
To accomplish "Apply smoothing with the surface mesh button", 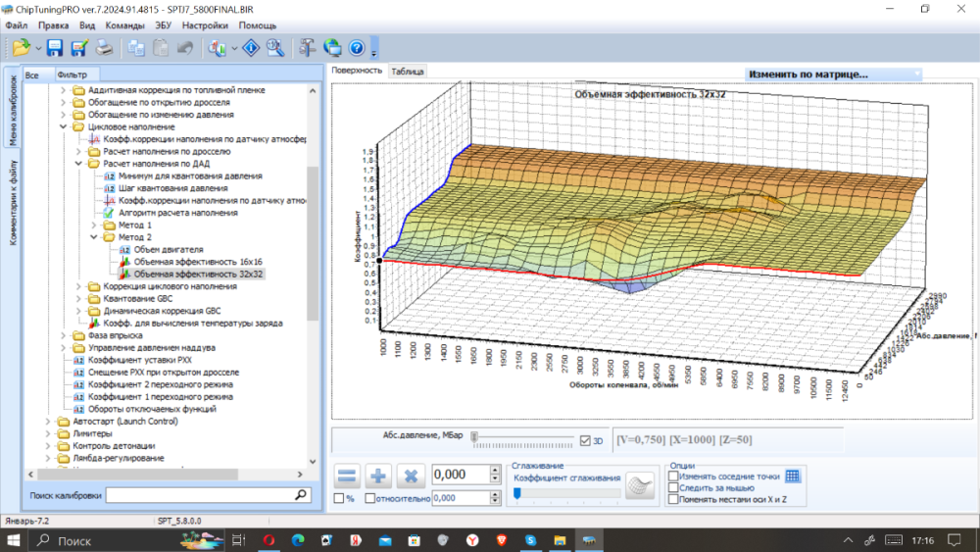I will click(640, 485).
